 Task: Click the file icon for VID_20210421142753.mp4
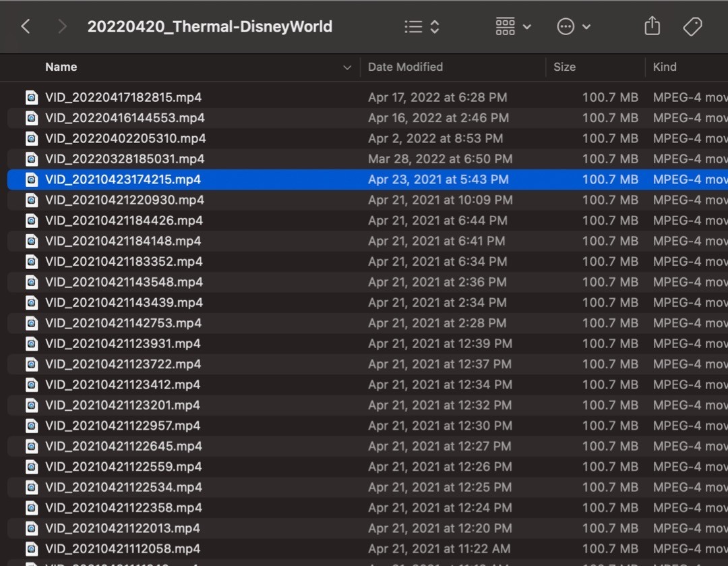[x=32, y=323]
